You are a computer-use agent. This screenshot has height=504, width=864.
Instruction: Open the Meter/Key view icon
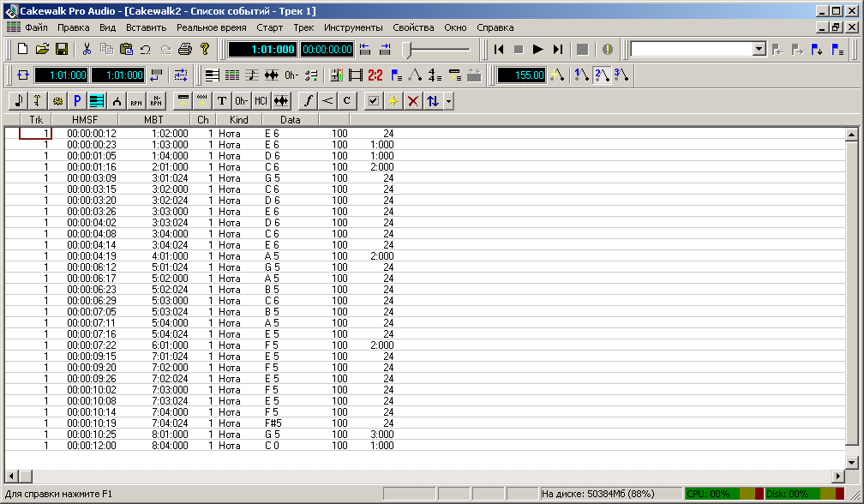tap(435, 75)
